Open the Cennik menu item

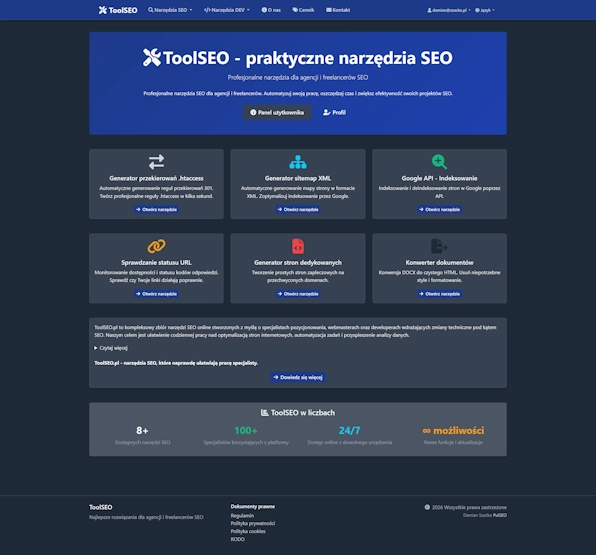[303, 10]
